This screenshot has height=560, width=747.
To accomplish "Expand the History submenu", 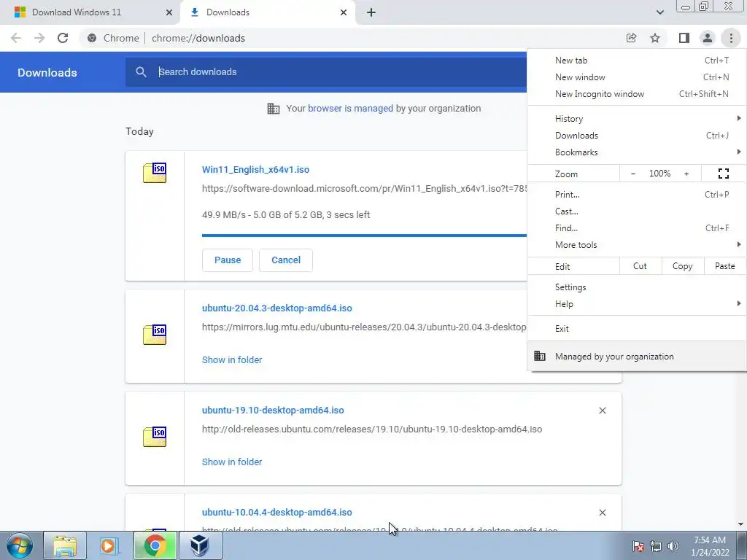I will (637, 119).
